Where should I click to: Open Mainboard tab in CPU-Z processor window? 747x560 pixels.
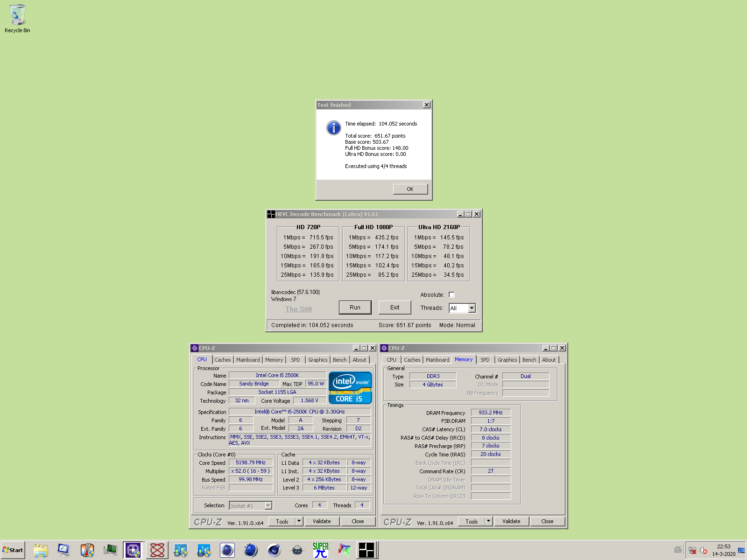click(248, 360)
